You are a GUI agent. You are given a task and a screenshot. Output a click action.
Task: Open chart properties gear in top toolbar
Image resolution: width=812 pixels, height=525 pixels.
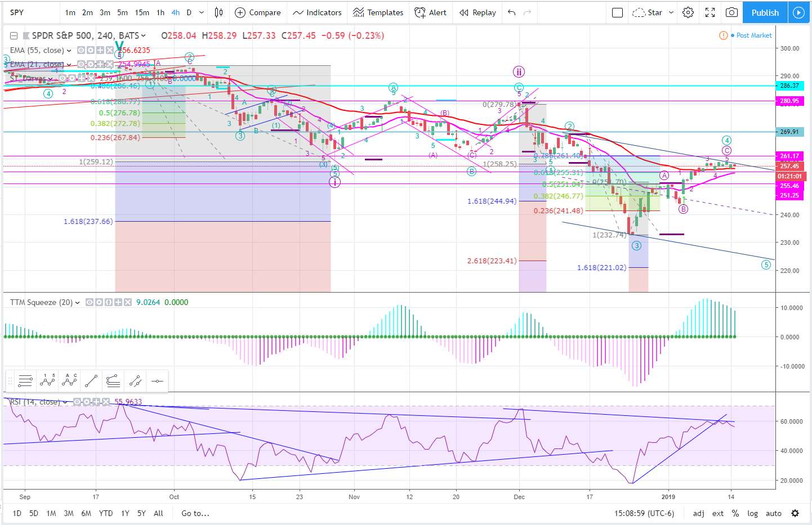(688, 12)
